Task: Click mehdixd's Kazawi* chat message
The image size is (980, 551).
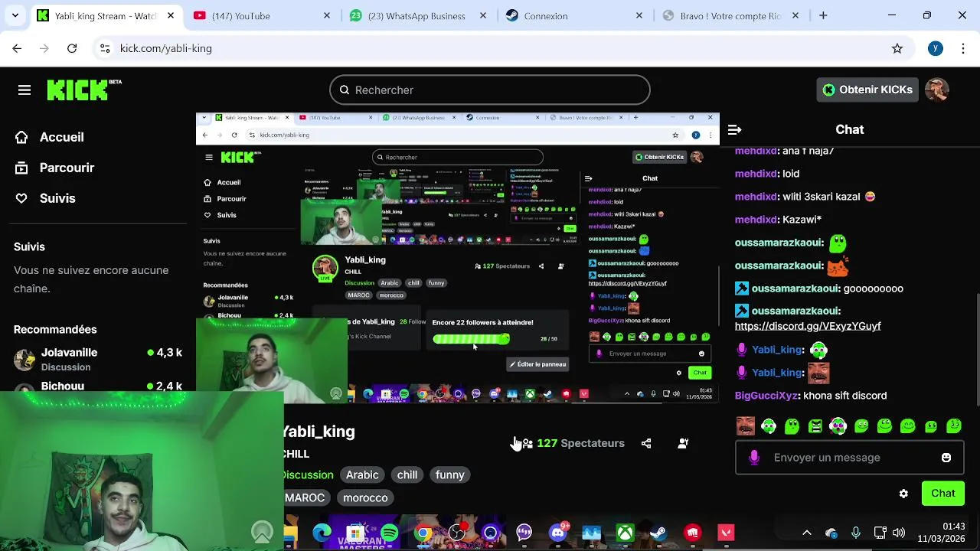Action: 778,220
